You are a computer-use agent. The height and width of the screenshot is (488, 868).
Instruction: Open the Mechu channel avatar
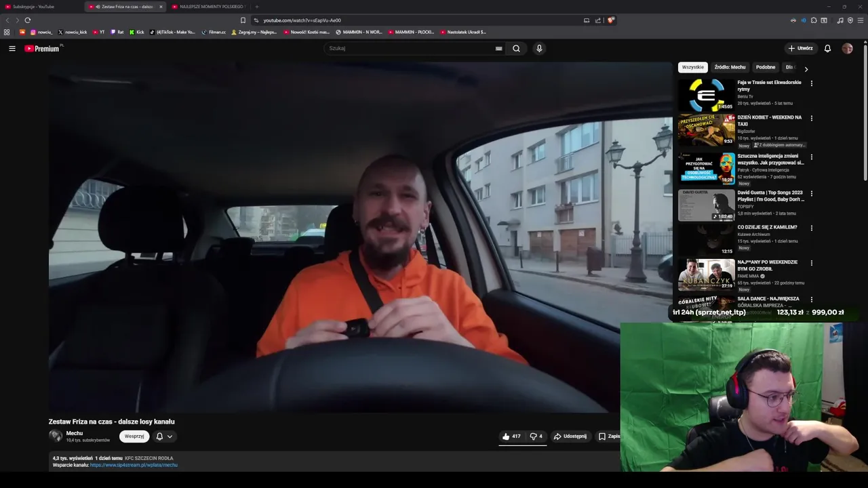click(x=56, y=436)
